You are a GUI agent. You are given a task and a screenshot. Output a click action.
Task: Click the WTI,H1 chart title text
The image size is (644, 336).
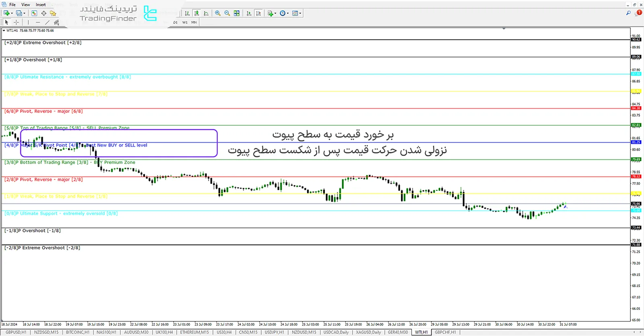pos(12,31)
